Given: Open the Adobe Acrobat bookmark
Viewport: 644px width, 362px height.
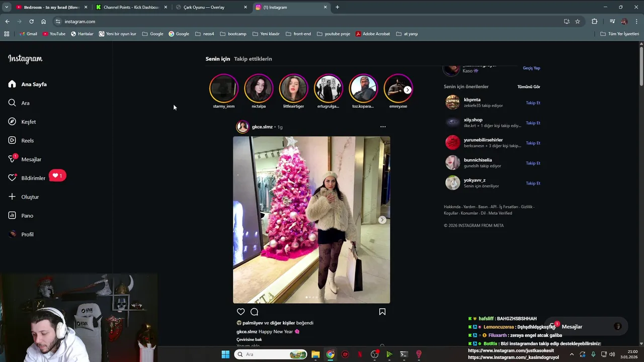Looking at the screenshot, I should point(373,34).
